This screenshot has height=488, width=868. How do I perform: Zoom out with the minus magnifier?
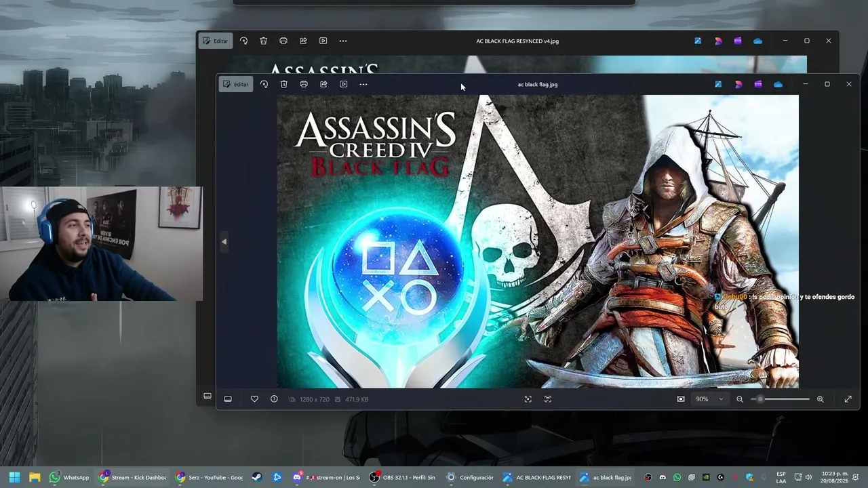pyautogui.click(x=740, y=399)
